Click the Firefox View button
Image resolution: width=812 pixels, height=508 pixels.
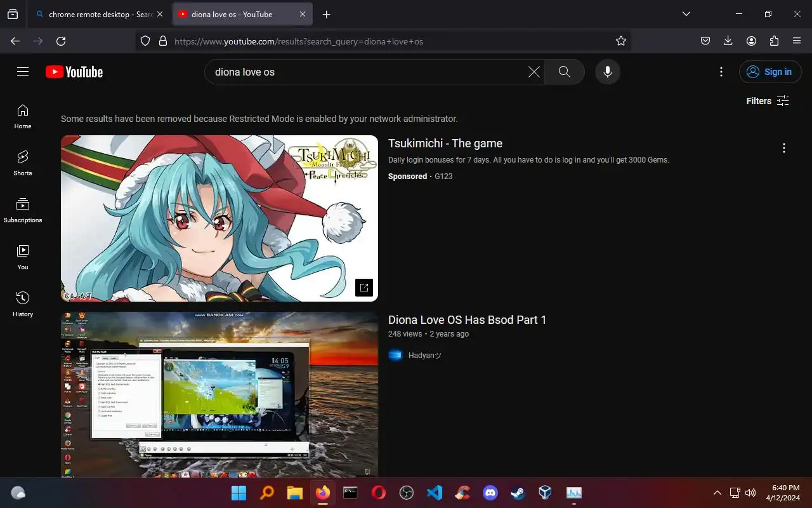13,14
